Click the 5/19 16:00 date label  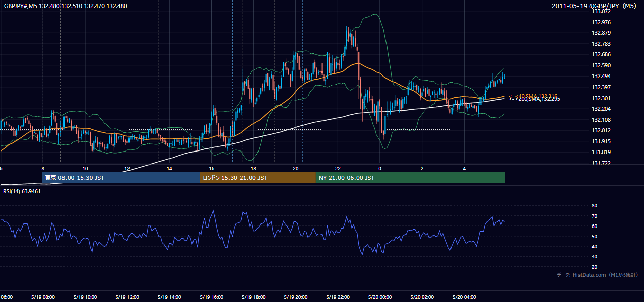point(212,297)
